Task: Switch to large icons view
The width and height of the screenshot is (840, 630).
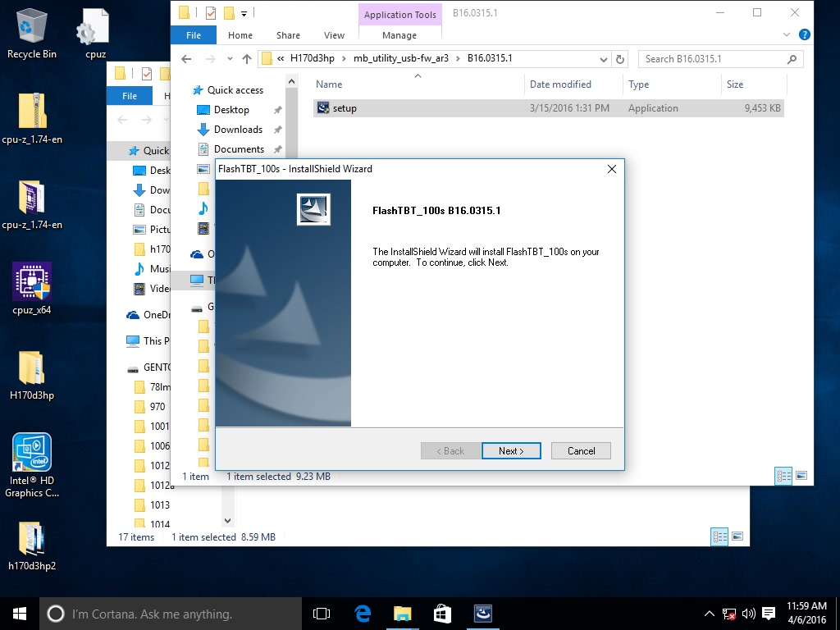Action: 801,476
